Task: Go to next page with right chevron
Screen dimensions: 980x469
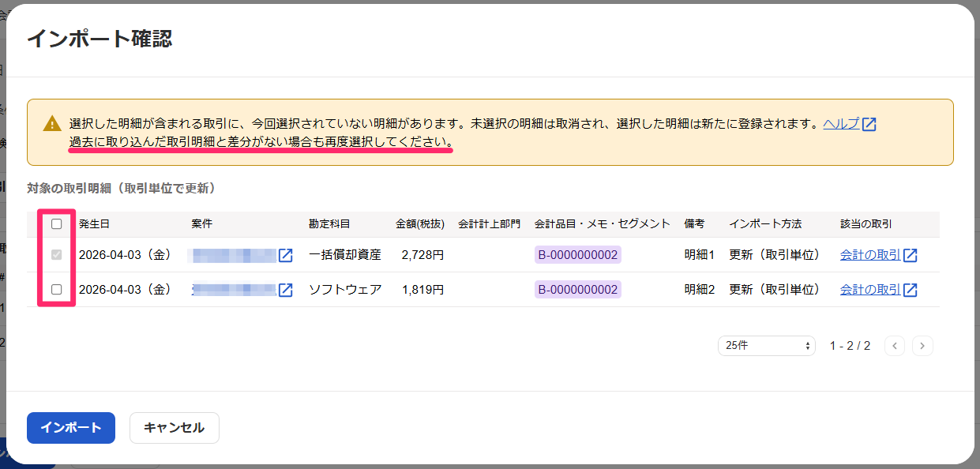Action: (922, 346)
